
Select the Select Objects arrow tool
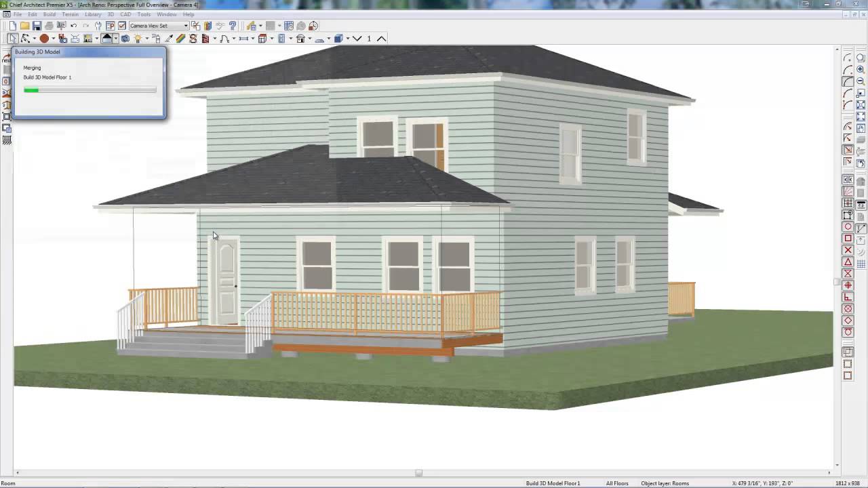[x=13, y=39]
